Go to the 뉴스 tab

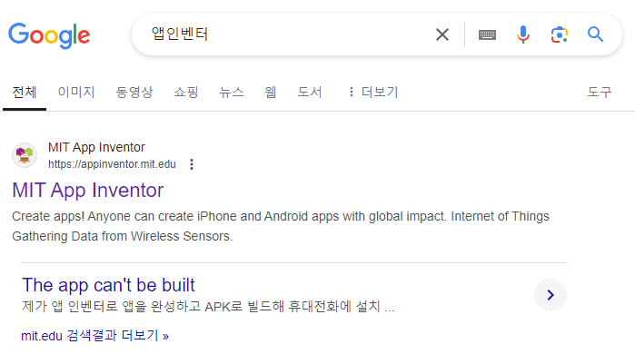pyautogui.click(x=232, y=92)
